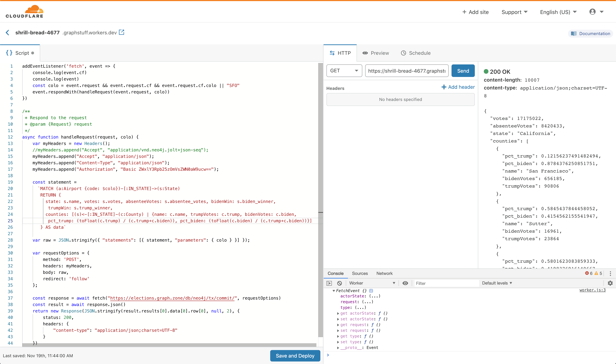The width and height of the screenshot is (616, 364).
Task: Clear console with the ban icon
Action: point(339,283)
